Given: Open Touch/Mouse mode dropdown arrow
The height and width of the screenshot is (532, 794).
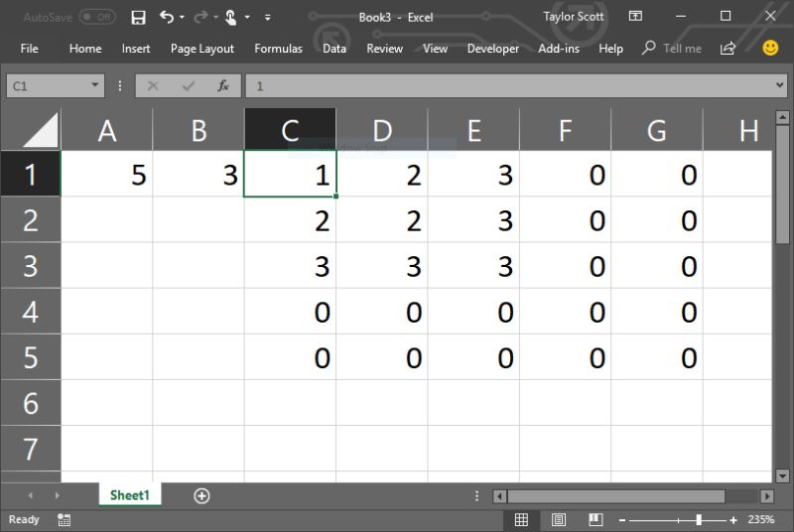Looking at the screenshot, I should (x=247, y=17).
